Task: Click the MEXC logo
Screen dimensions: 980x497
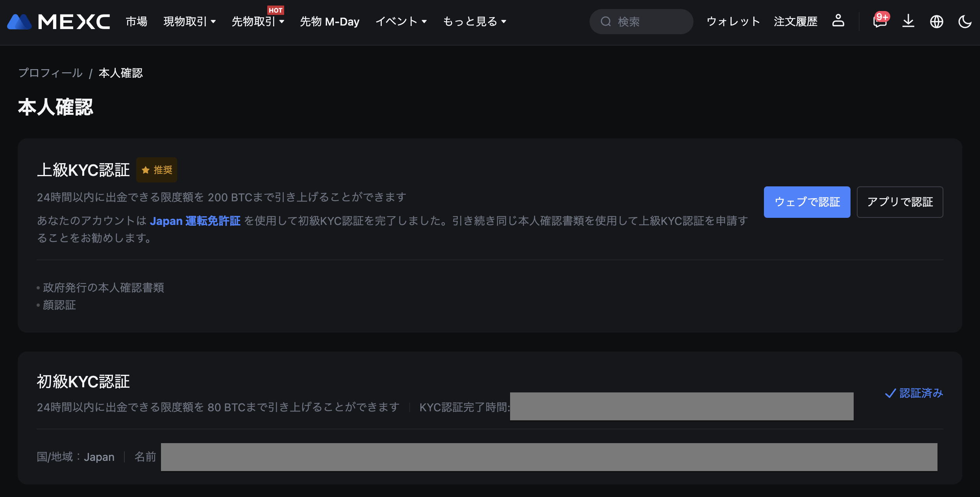Action: click(59, 22)
